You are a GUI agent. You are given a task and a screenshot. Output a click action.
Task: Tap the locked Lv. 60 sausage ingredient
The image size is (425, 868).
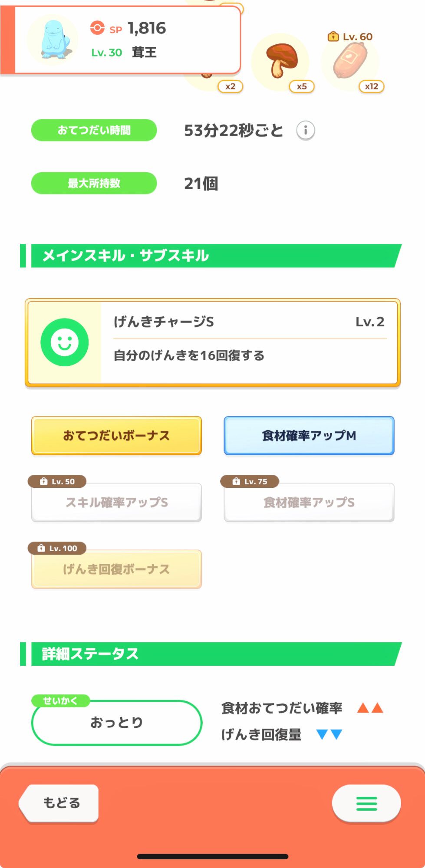[x=350, y=62]
